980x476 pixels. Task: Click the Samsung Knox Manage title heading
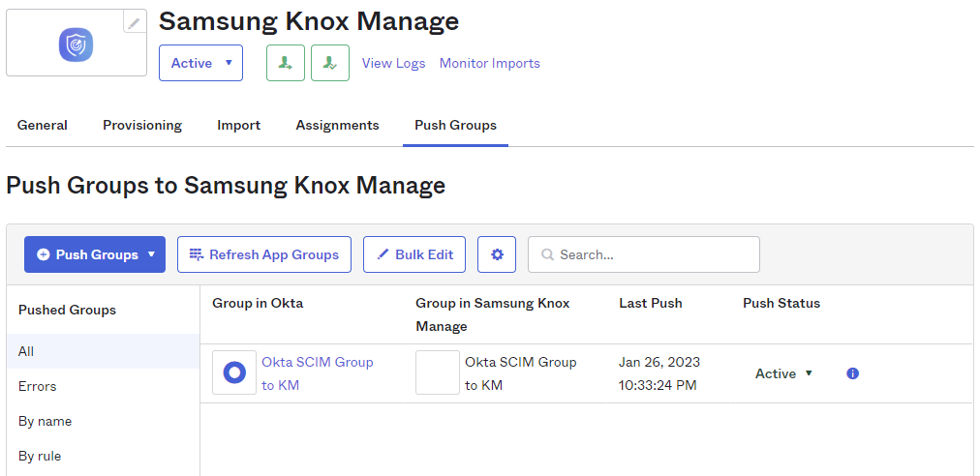(309, 21)
